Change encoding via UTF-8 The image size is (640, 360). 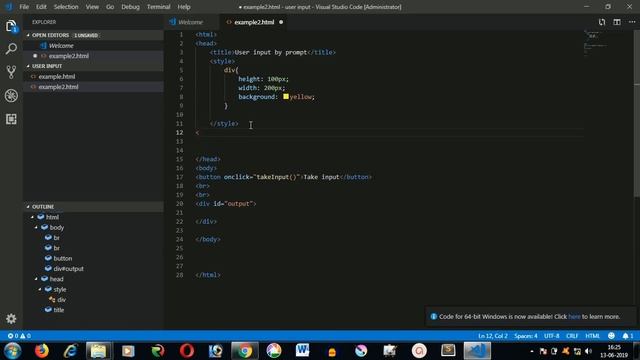click(x=551, y=336)
